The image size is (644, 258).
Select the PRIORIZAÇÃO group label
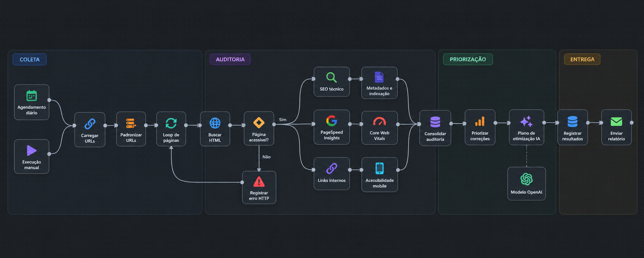468,59
